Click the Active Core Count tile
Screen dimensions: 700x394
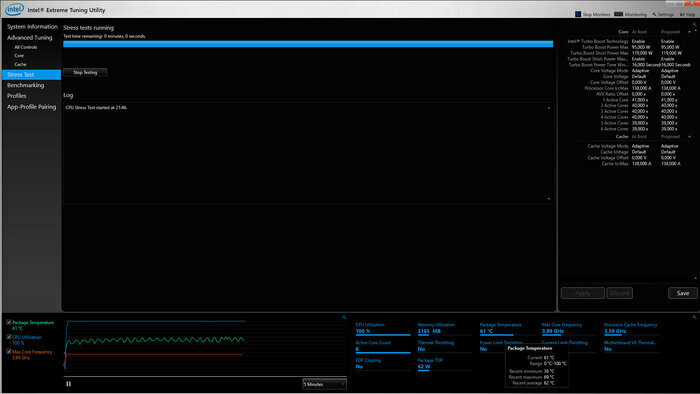coord(383,346)
